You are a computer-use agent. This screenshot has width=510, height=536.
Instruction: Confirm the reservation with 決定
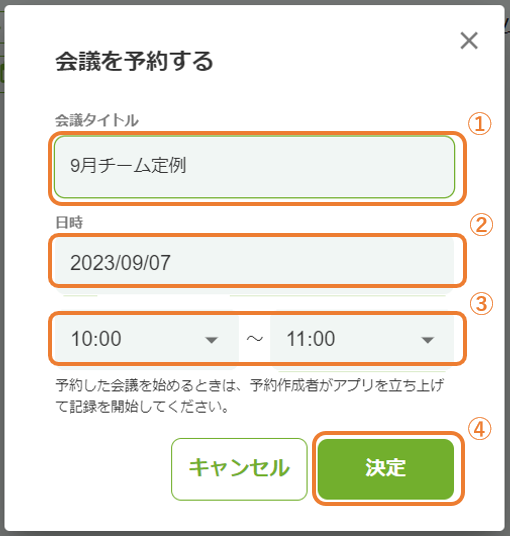coord(386,469)
